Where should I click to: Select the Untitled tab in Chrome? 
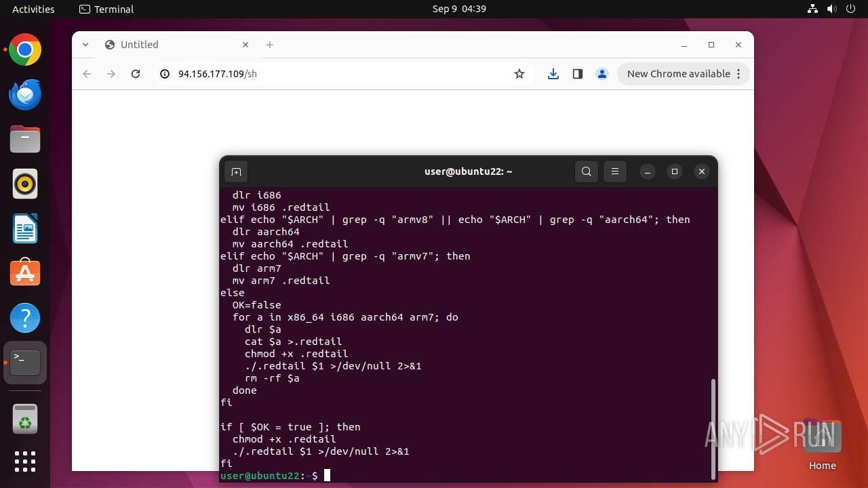178,45
